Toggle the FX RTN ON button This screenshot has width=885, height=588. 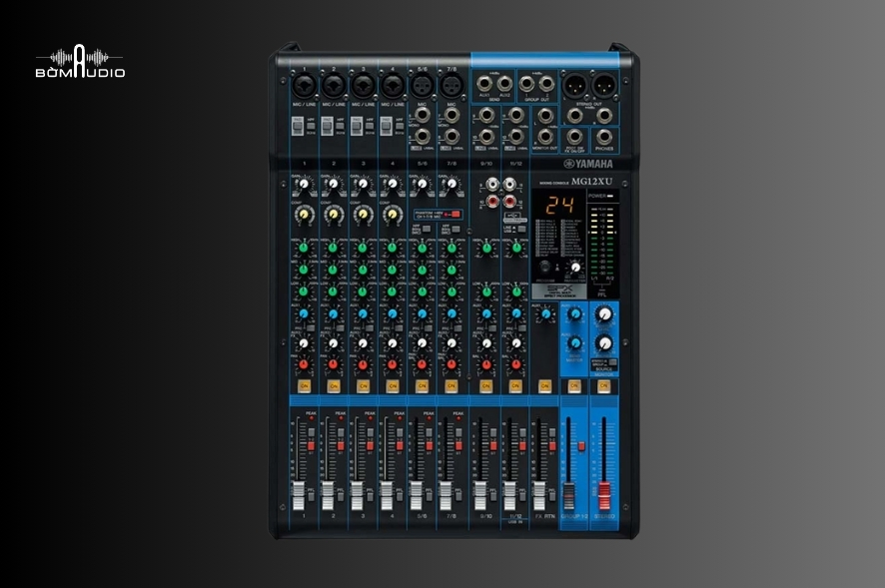point(544,386)
